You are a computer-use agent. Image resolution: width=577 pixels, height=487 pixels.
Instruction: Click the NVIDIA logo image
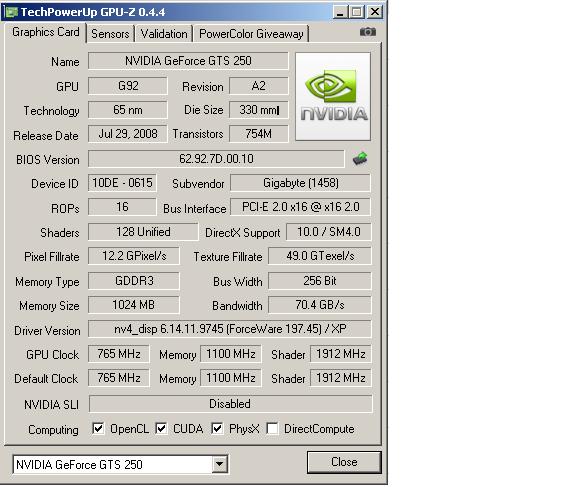[x=333, y=96]
